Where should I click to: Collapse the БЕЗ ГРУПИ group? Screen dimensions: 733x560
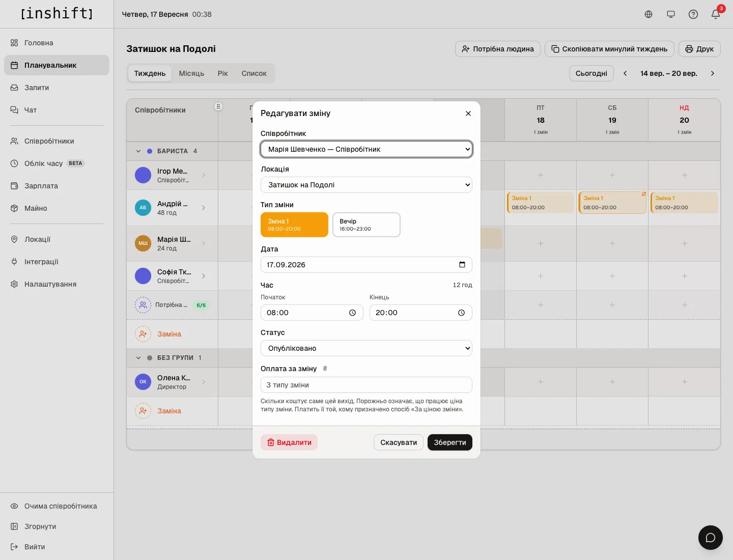[138, 358]
